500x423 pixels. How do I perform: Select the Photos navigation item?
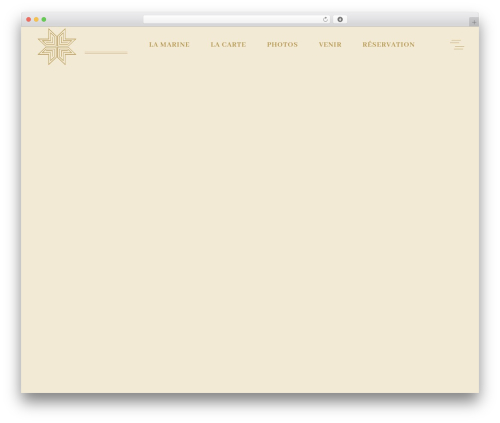click(x=282, y=45)
